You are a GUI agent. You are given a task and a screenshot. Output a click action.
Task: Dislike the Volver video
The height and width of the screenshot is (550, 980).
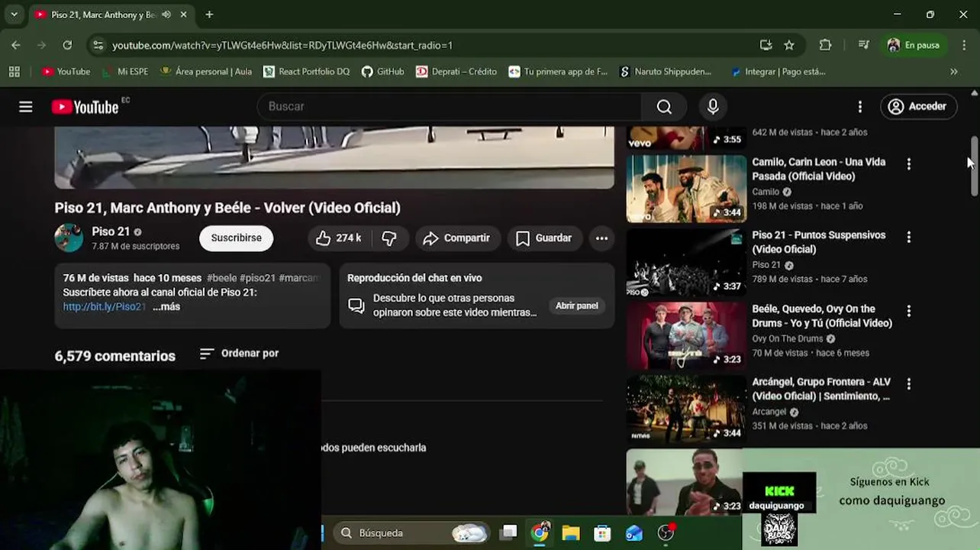(x=389, y=238)
